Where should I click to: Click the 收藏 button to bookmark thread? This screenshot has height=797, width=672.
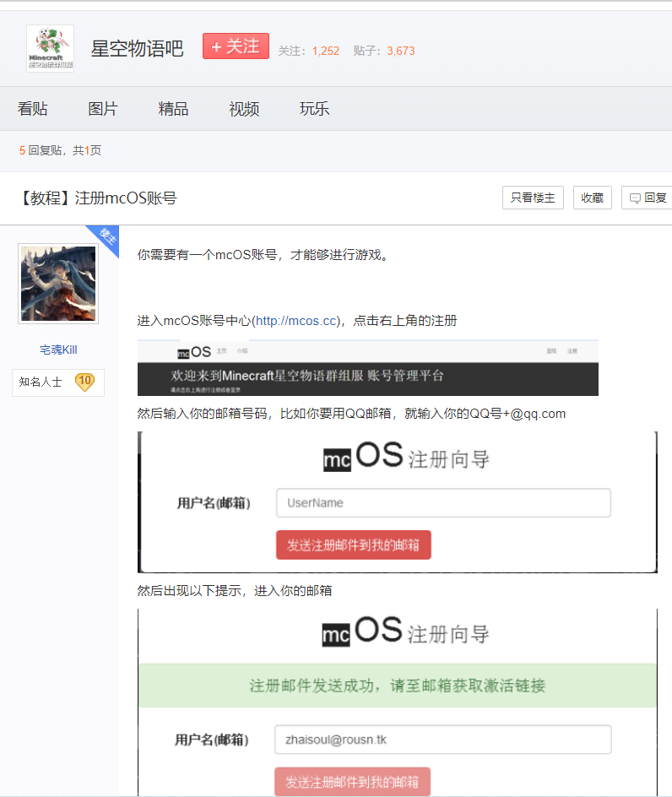(x=592, y=198)
